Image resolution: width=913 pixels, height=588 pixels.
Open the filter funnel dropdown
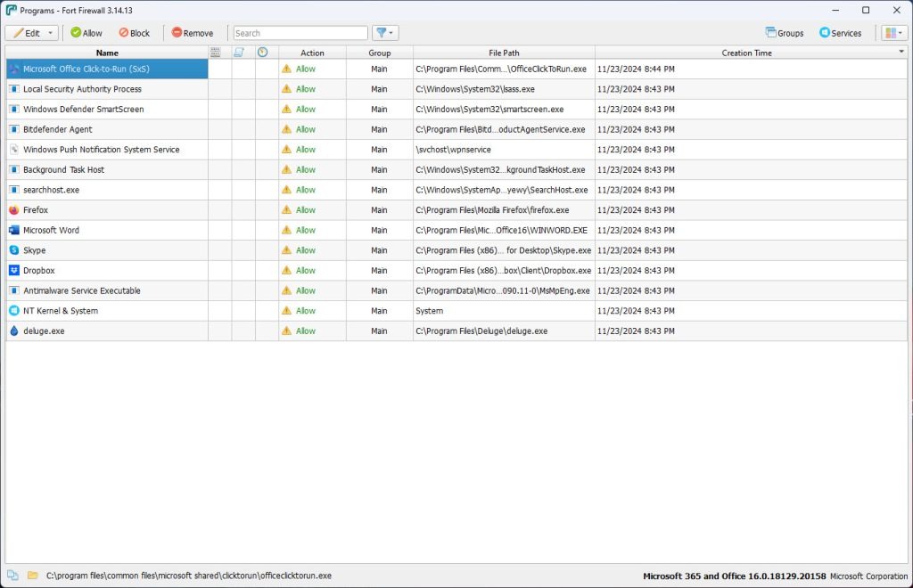tap(384, 33)
